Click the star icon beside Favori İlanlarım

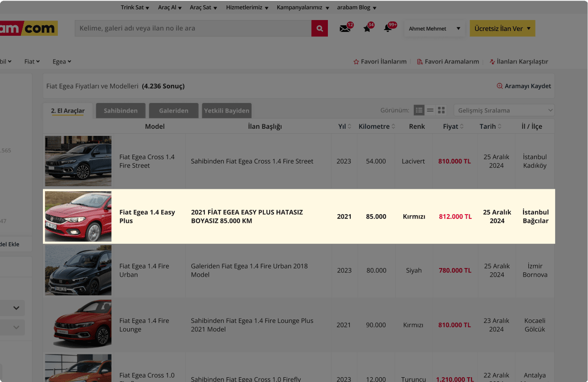coord(356,62)
